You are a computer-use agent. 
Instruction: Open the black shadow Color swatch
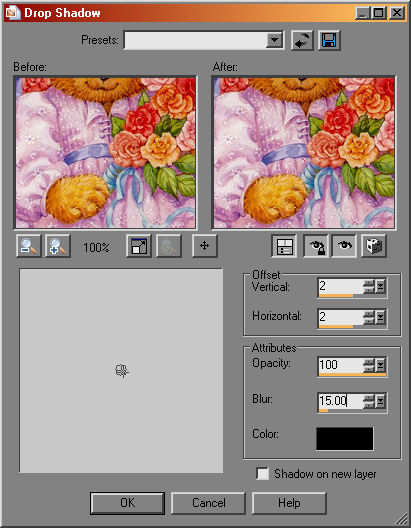coord(345,438)
